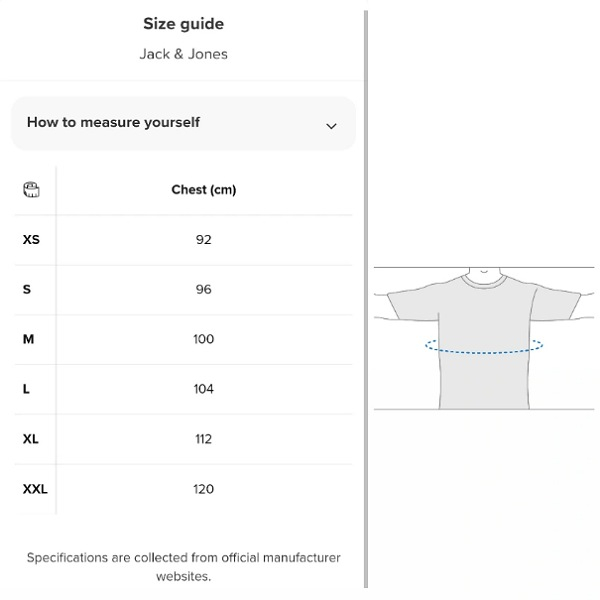This screenshot has height=600, width=600.
Task: Click the 112 chest value for XL
Action: pos(203,439)
